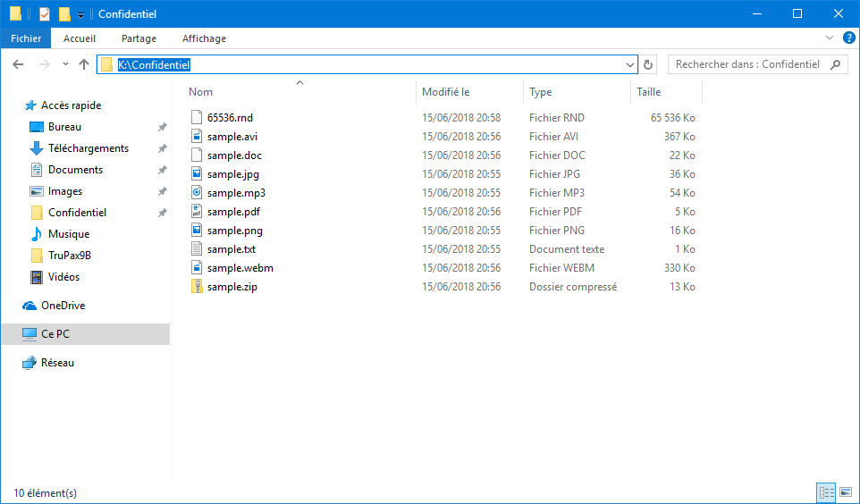Open the Fichier menu
860x504 pixels.
point(26,38)
